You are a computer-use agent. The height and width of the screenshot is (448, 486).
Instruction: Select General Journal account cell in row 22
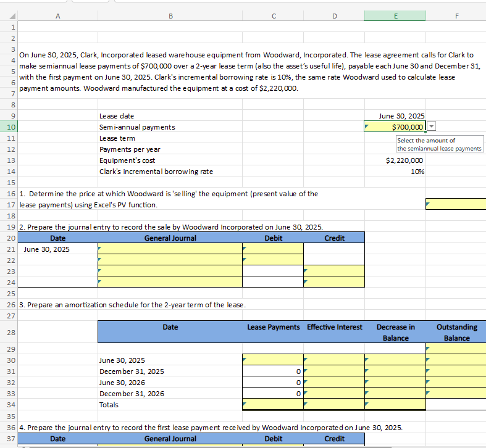pyautogui.click(x=170, y=260)
